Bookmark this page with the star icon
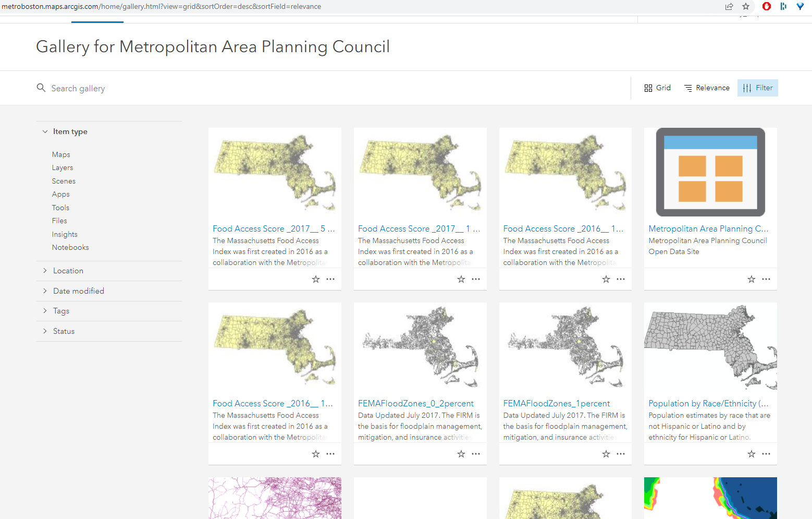 pos(746,6)
